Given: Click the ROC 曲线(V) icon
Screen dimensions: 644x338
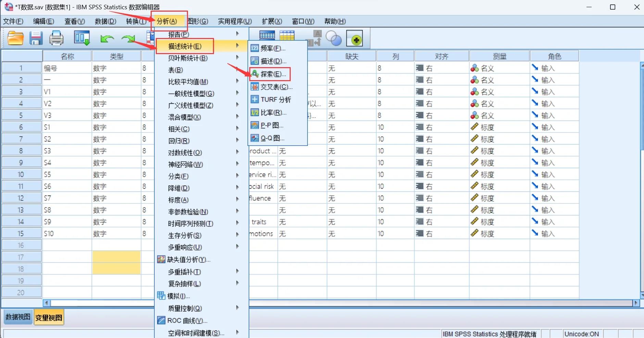Looking at the screenshot, I should (x=161, y=321).
